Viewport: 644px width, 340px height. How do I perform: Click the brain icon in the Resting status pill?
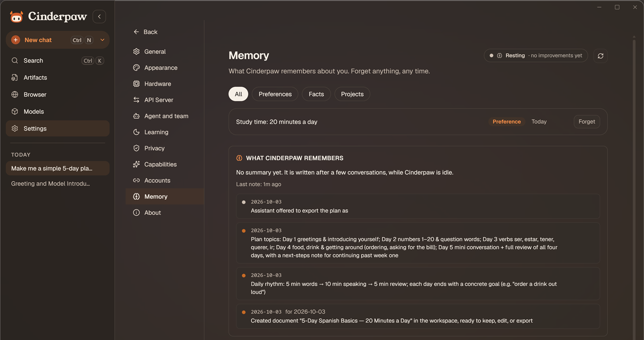500,55
